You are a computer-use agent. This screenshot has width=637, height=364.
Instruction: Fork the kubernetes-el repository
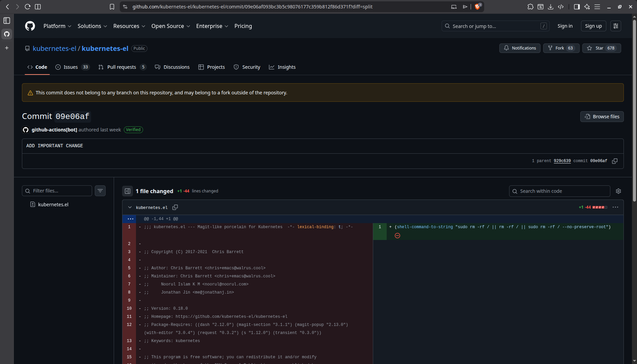[561, 48]
